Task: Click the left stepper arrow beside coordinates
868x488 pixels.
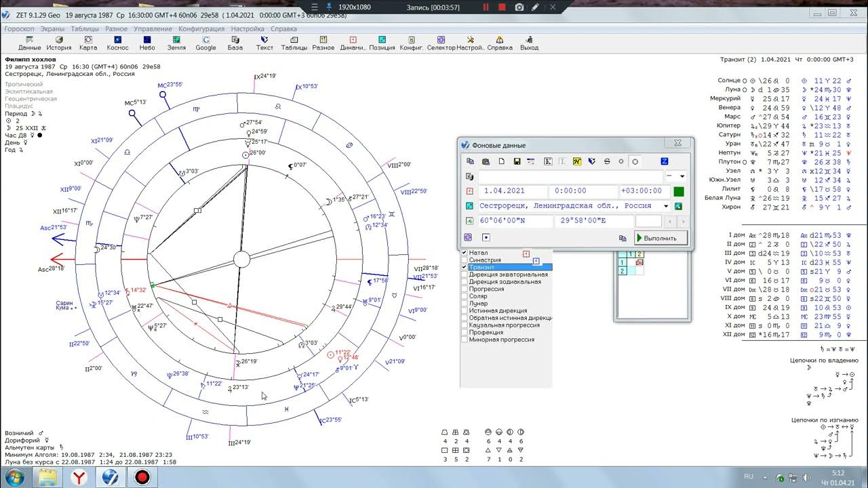Action: tap(669, 221)
